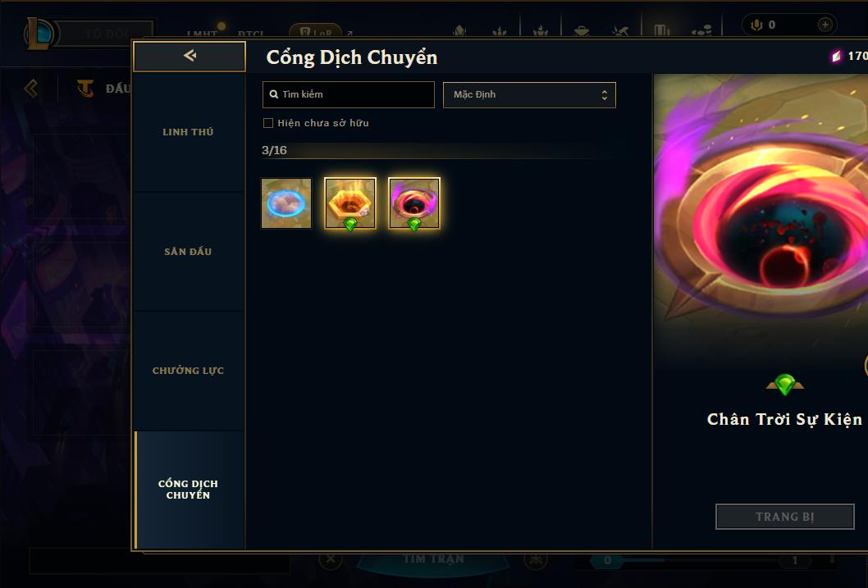Image resolution: width=868 pixels, height=588 pixels.
Task: Go back using the double-arrow back button
Action: click(190, 56)
